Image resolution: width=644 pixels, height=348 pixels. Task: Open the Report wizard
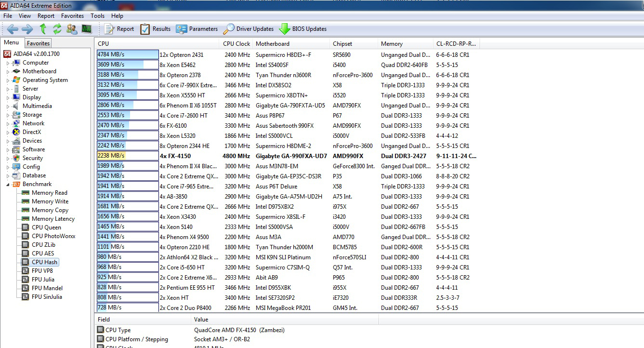pyautogui.click(x=119, y=29)
